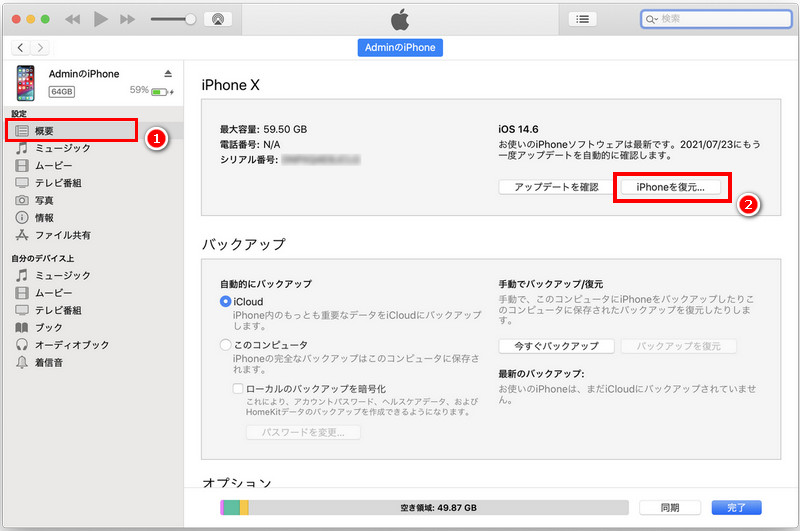
Task: Go forward with the right chevron
Action: (x=40, y=48)
